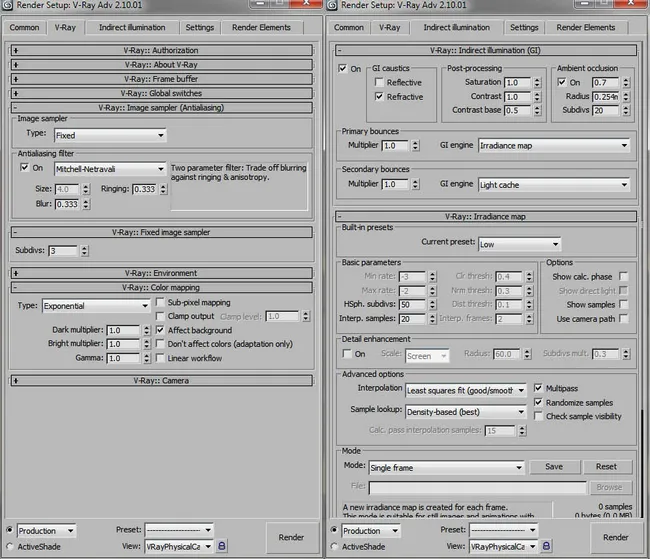Click the irradiance map Save button

(x=554, y=467)
